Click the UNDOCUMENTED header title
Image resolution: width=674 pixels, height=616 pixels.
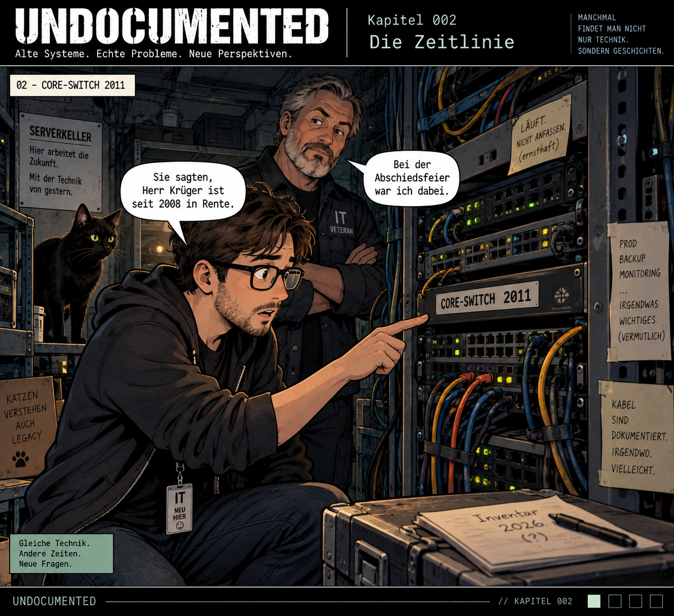coord(172,26)
